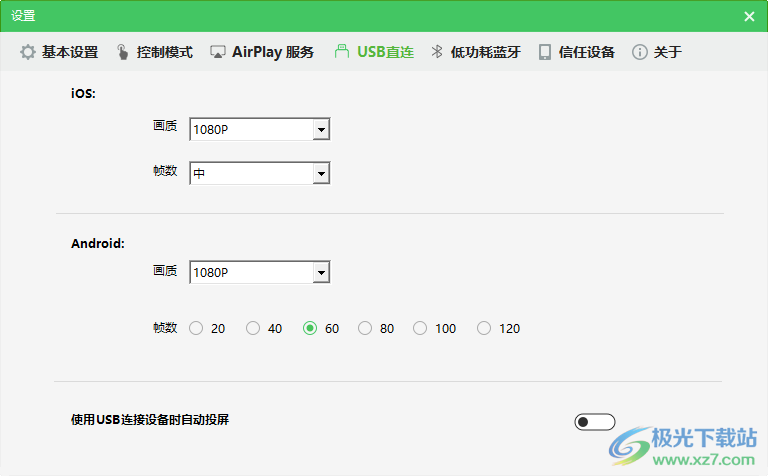Screen dimensions: 768x476
Task: Click the Bluetooth icon in tab bar
Action: [436, 51]
